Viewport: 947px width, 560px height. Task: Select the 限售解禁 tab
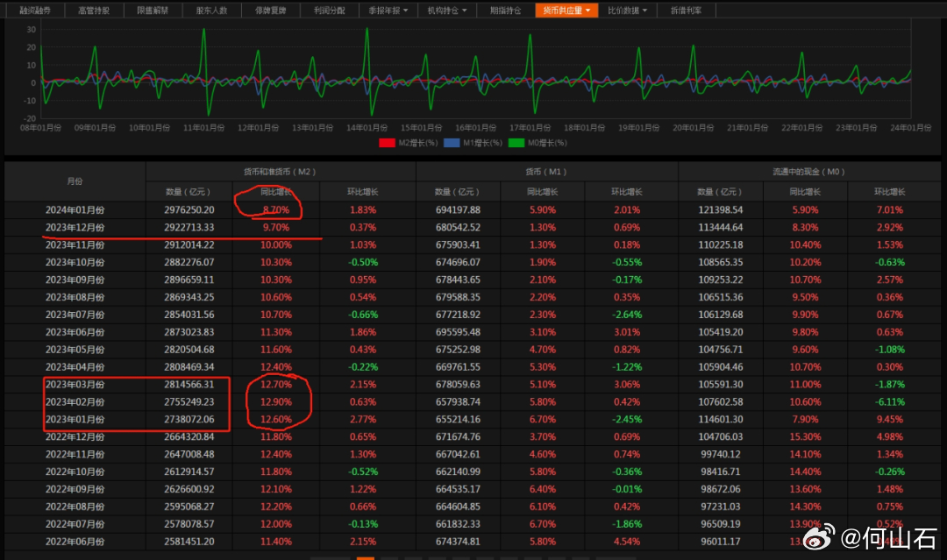pos(153,11)
